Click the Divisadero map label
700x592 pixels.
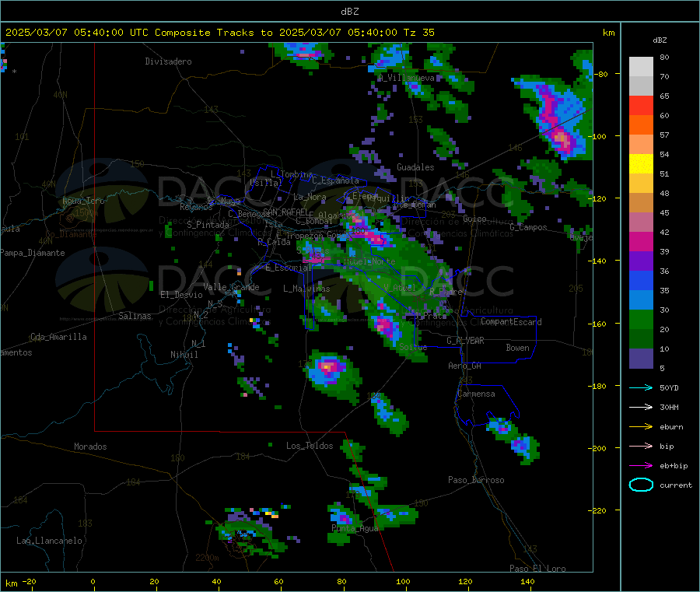pyautogui.click(x=168, y=61)
